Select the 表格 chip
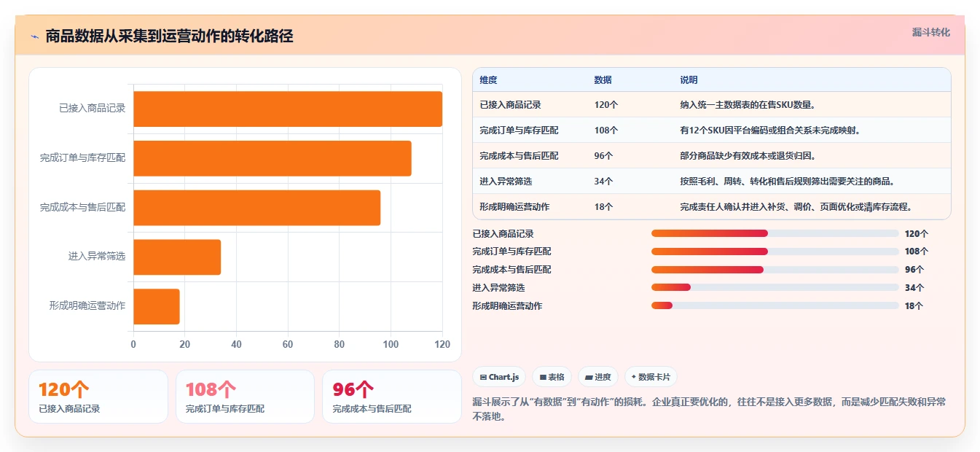 coord(552,377)
